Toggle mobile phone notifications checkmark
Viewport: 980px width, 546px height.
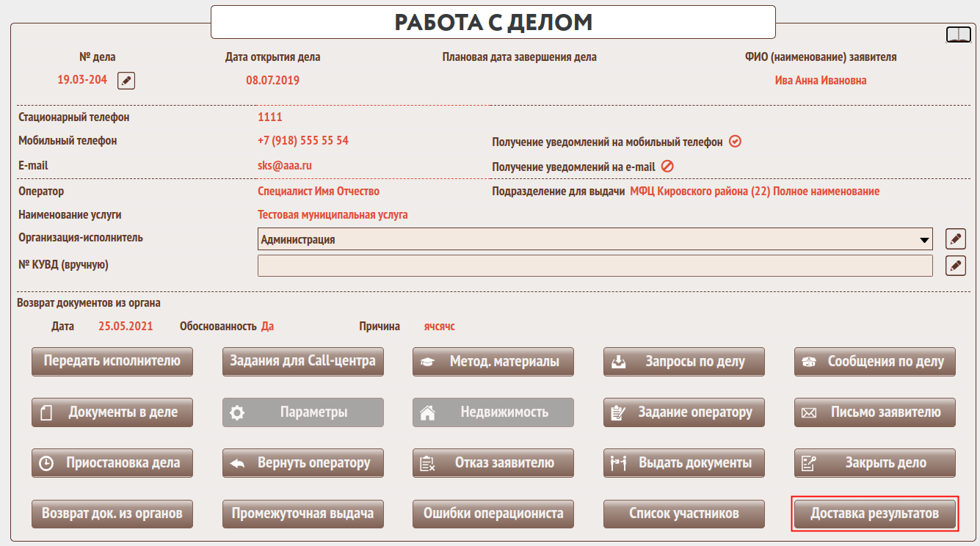click(x=735, y=142)
